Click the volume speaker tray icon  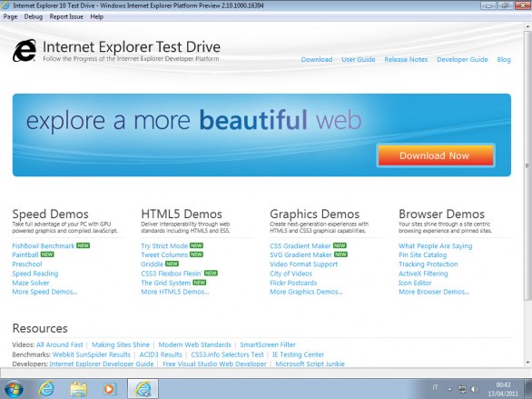point(475,389)
